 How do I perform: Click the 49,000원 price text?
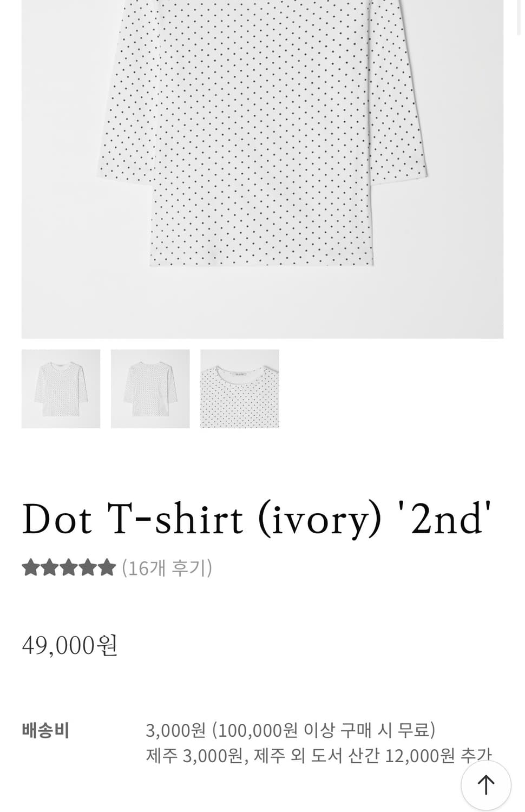[70, 645]
